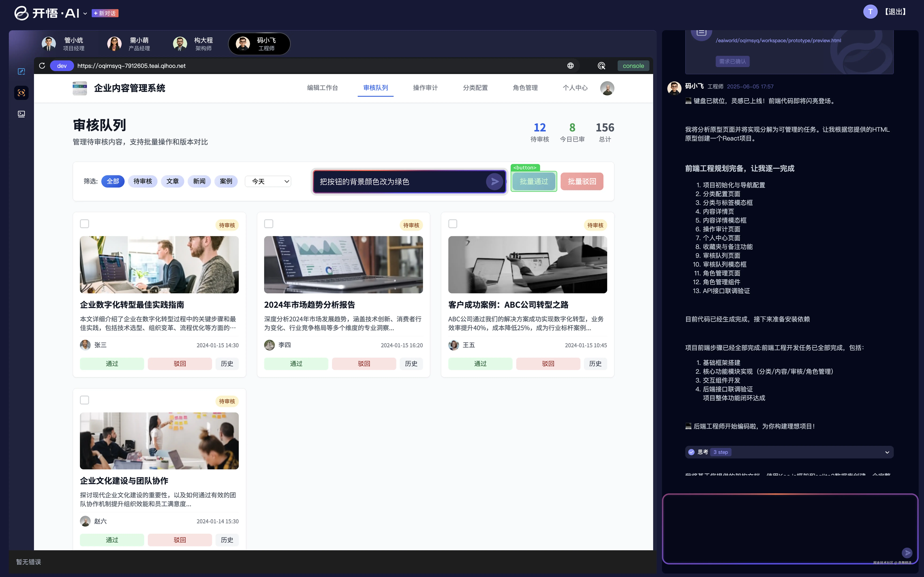Viewport: 924px width, 577px height.
Task: Click the element picker cursor icon
Action: coord(601,66)
